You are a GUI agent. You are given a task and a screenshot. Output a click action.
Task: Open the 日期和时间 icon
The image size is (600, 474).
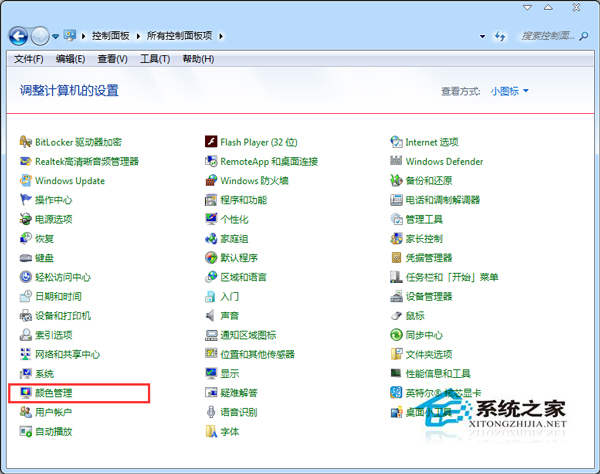coord(26,296)
